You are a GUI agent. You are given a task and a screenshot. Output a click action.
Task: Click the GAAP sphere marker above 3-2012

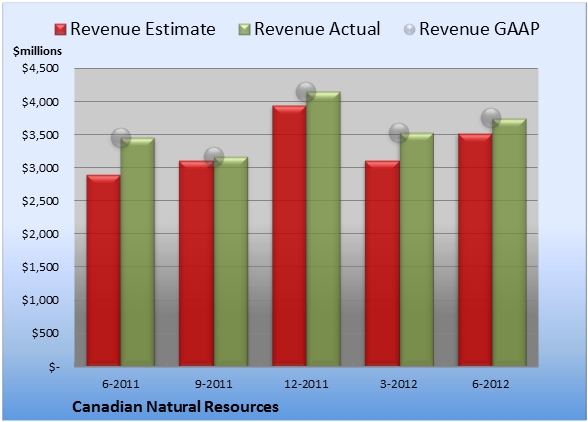pos(399,132)
